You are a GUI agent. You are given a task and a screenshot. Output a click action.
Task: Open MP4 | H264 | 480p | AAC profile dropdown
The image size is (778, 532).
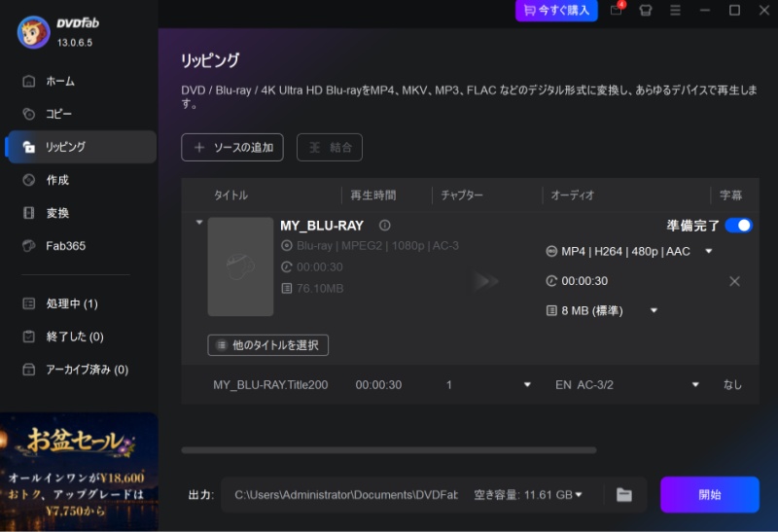tap(709, 251)
